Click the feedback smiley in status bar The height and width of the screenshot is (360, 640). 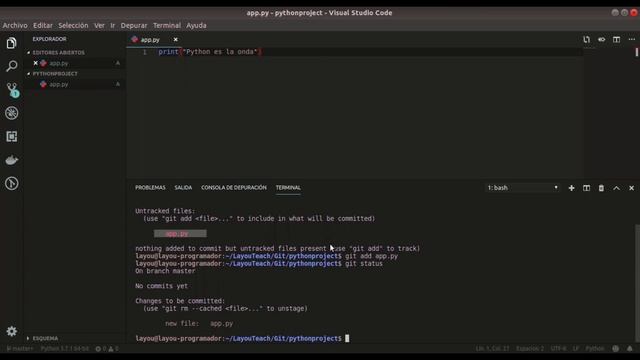click(616, 349)
